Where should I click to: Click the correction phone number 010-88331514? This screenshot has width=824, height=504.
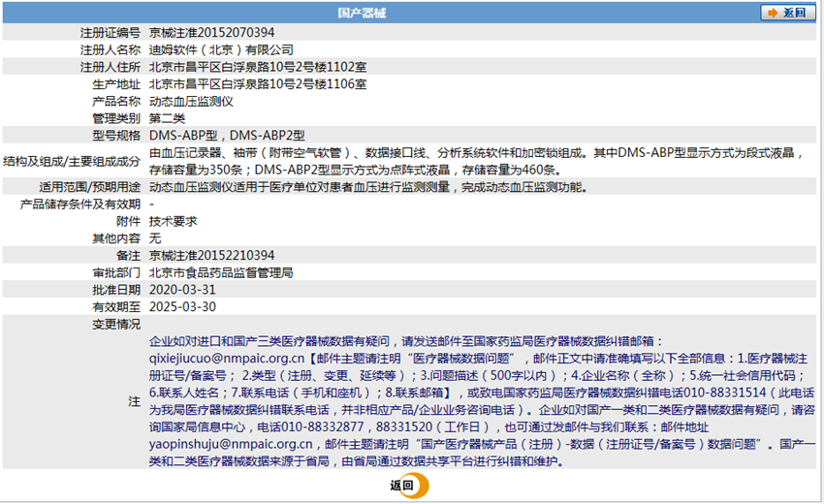pyautogui.click(x=725, y=393)
